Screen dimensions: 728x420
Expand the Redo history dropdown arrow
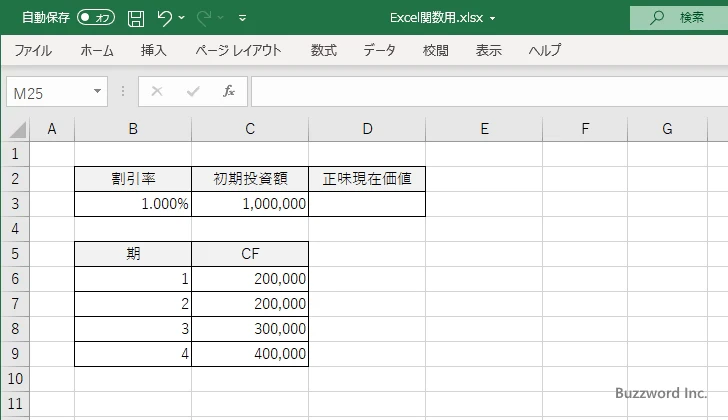pyautogui.click(x=221, y=18)
